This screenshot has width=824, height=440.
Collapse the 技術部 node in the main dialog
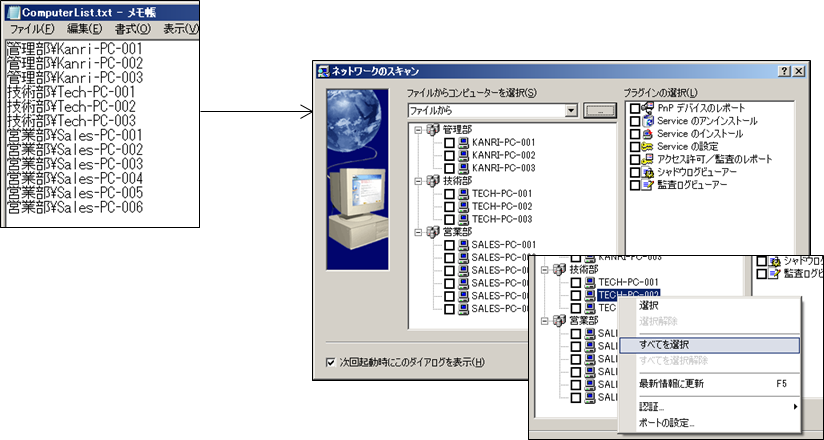coord(418,180)
